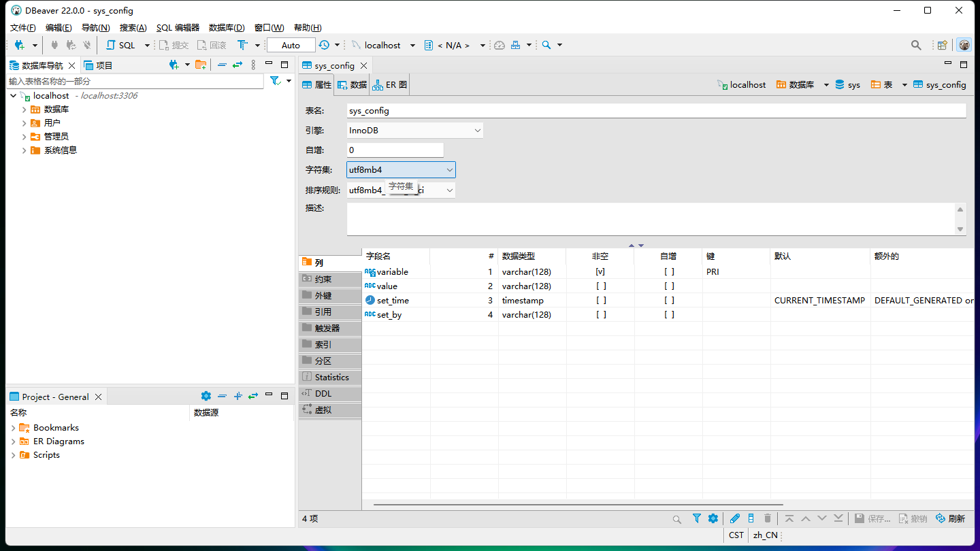Toggle auto increment checkbox for set_by row
The image size is (980, 551).
pos(669,315)
